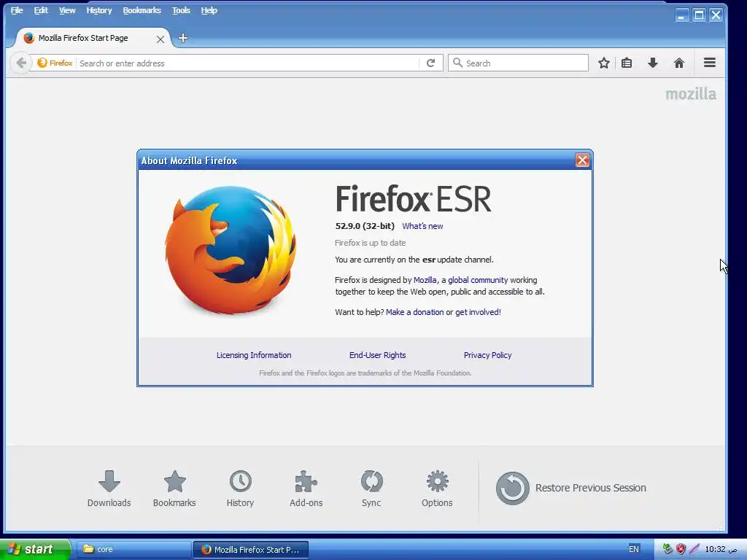Open the Tools menu
This screenshot has height=560, width=747.
(x=181, y=10)
